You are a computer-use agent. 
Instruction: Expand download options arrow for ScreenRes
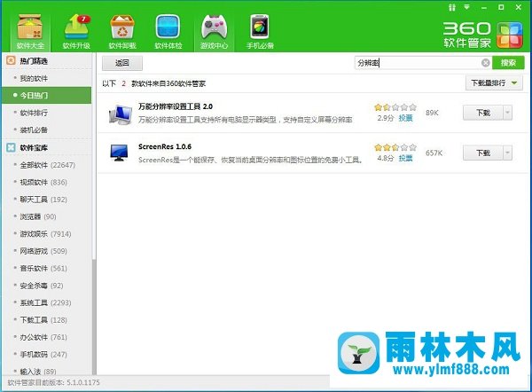click(x=507, y=153)
